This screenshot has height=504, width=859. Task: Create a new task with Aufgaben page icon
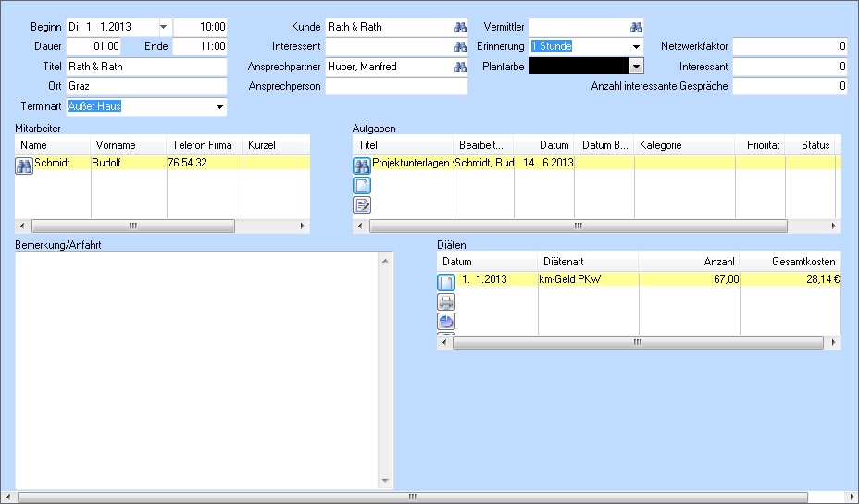tap(362, 186)
